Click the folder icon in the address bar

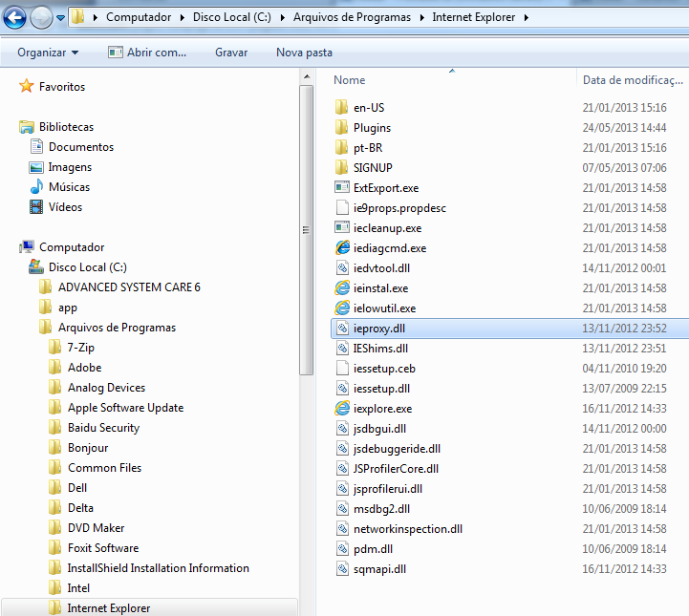78,16
